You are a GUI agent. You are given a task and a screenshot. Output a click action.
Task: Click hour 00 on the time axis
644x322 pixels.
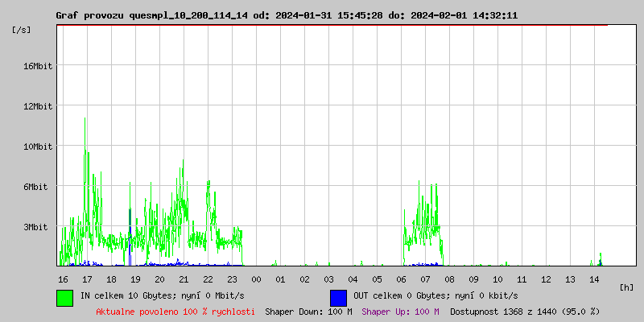tap(256, 279)
